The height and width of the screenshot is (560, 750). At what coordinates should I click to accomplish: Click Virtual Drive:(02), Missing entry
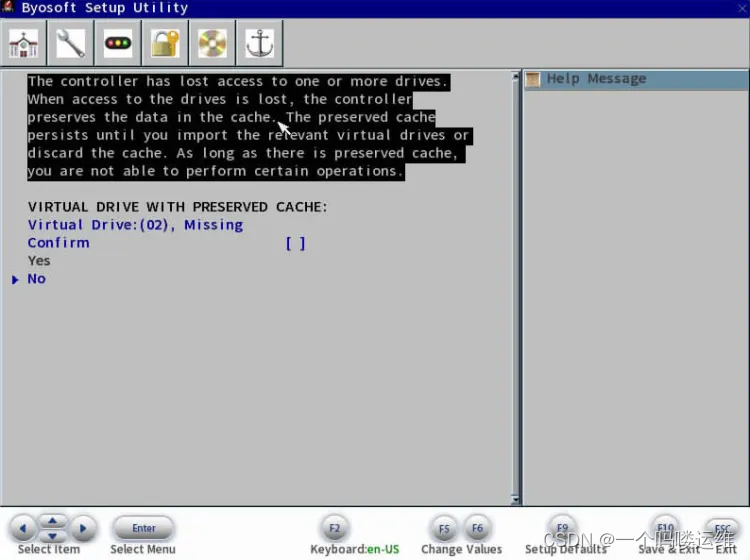tap(135, 225)
